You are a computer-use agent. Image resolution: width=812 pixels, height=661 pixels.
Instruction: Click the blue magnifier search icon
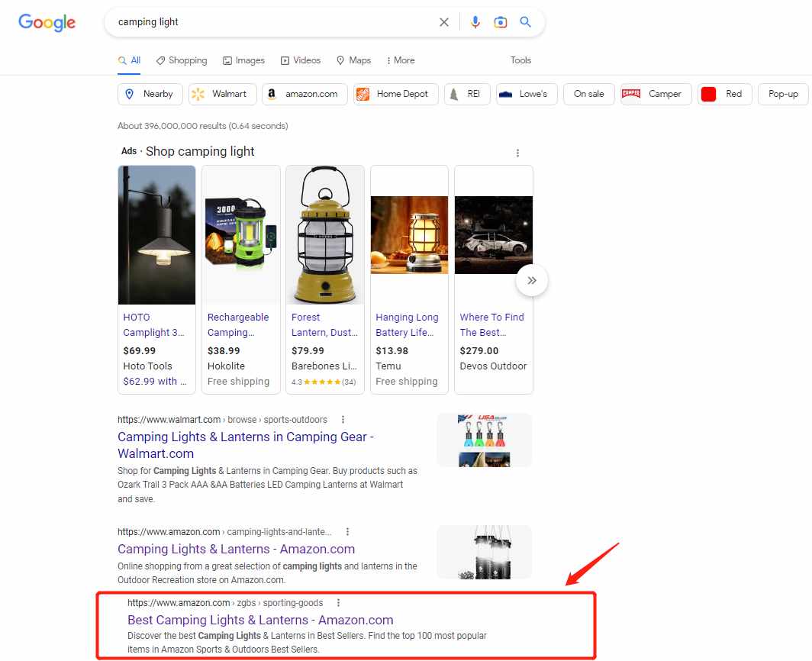click(x=525, y=22)
